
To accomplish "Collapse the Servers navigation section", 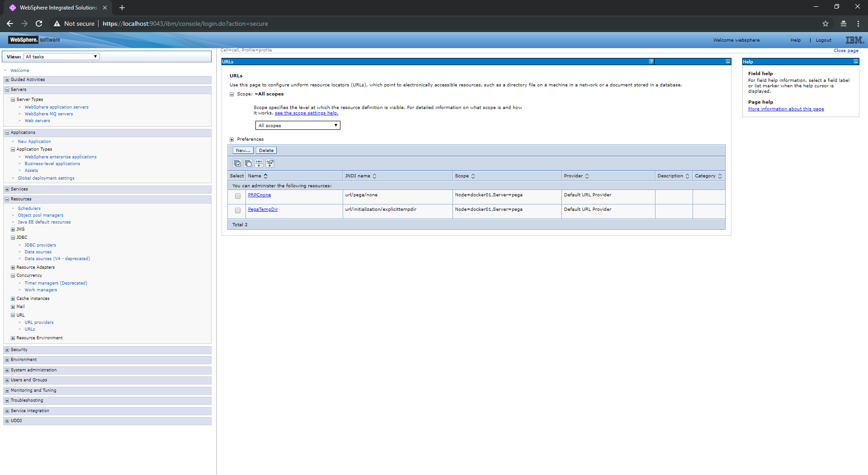I will point(7,90).
